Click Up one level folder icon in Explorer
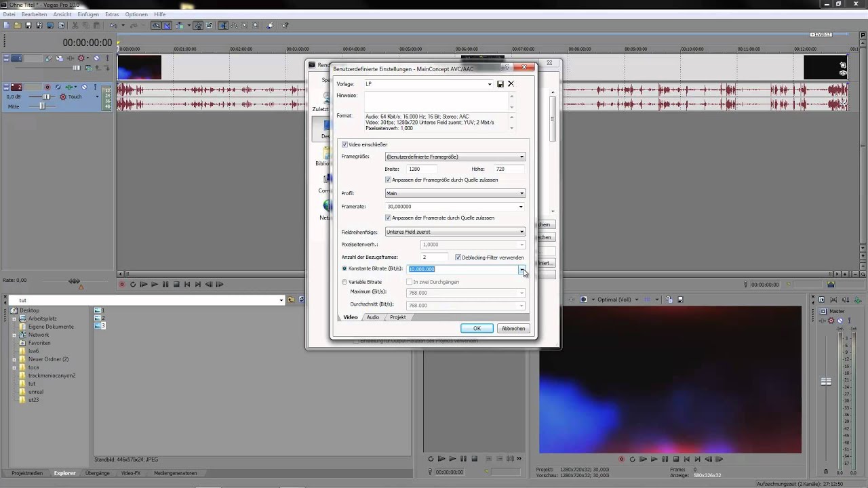 tap(292, 300)
